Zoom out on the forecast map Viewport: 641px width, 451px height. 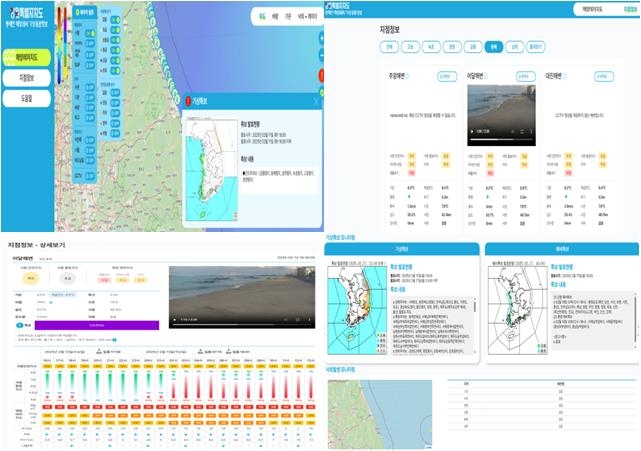[321, 55]
